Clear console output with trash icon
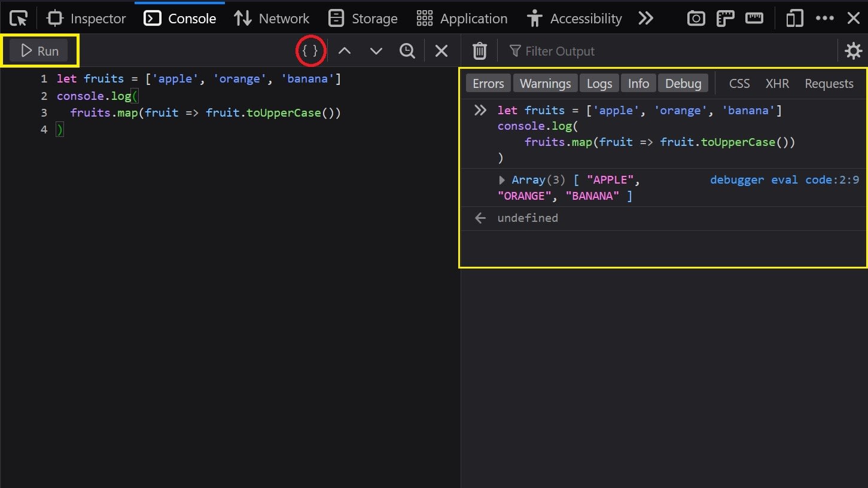Viewport: 868px width, 488px height. coord(479,51)
